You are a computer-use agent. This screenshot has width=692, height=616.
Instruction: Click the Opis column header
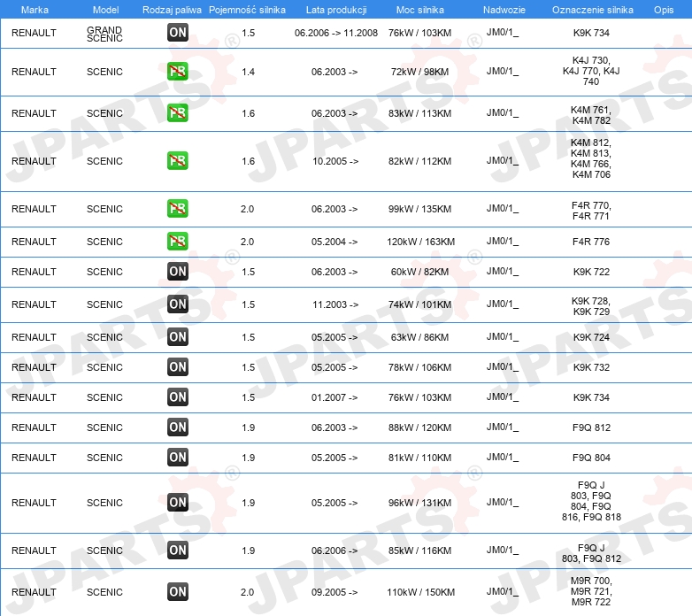click(664, 10)
